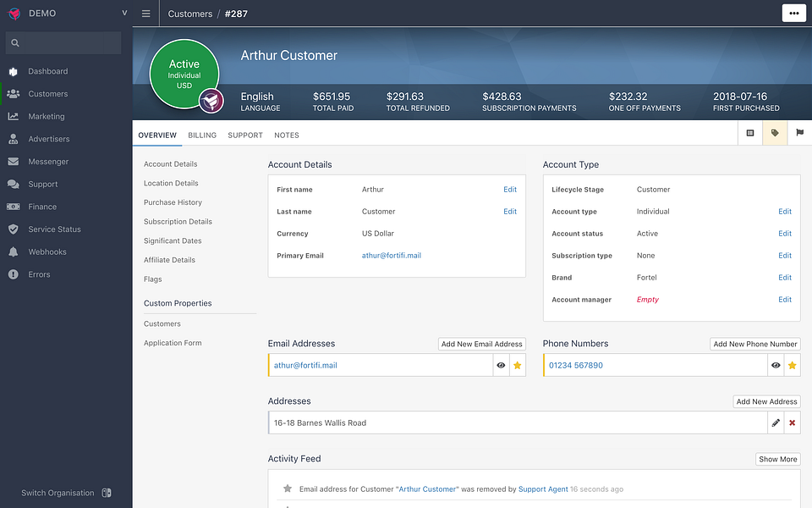Open the Support chat bubbles icon
This screenshot has width=812, height=508.
click(14, 184)
